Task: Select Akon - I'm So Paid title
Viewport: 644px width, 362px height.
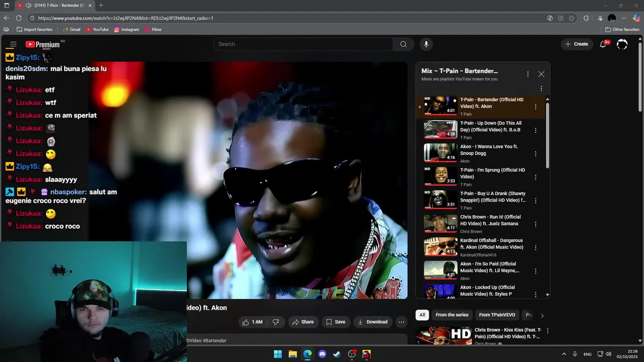Action: point(490,267)
